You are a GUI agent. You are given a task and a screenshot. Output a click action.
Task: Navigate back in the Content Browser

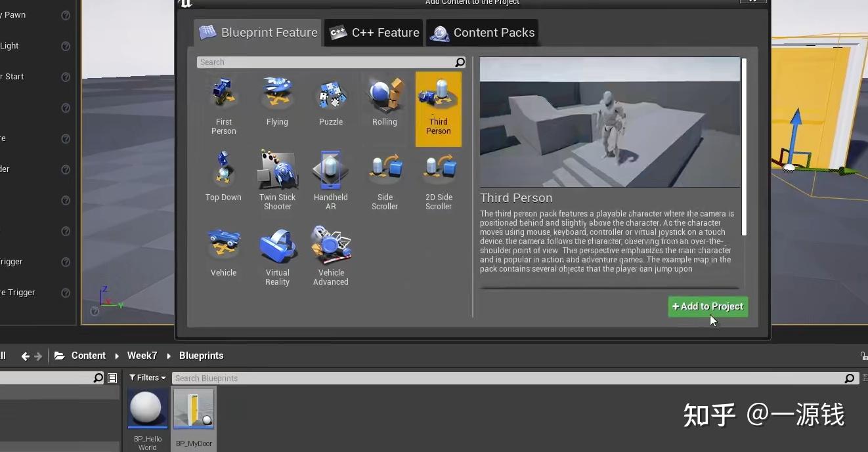[x=25, y=356]
